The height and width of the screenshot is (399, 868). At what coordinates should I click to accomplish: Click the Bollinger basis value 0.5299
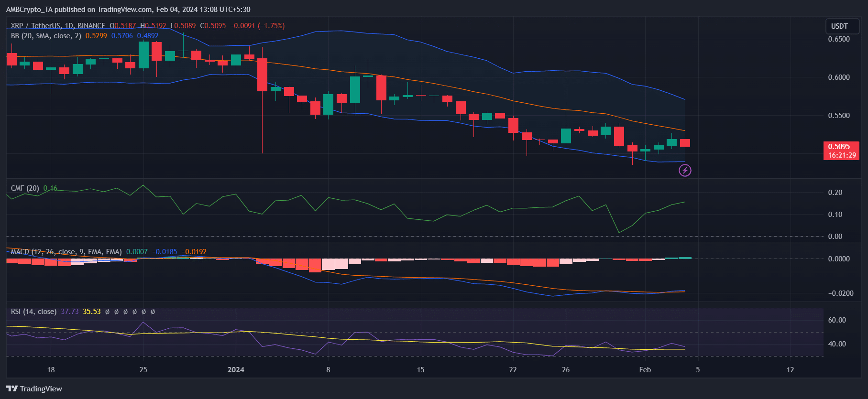96,36
